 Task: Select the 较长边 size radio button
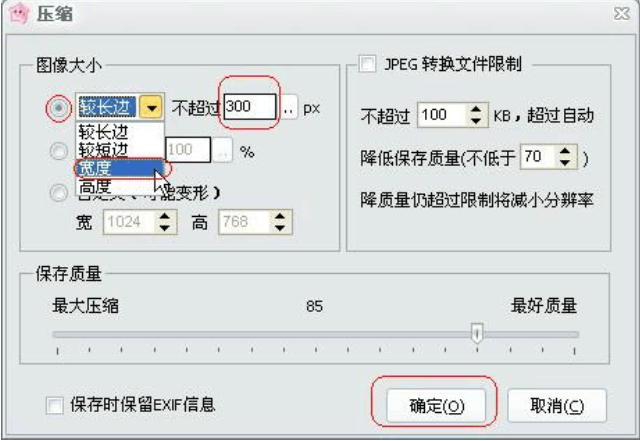[59, 108]
